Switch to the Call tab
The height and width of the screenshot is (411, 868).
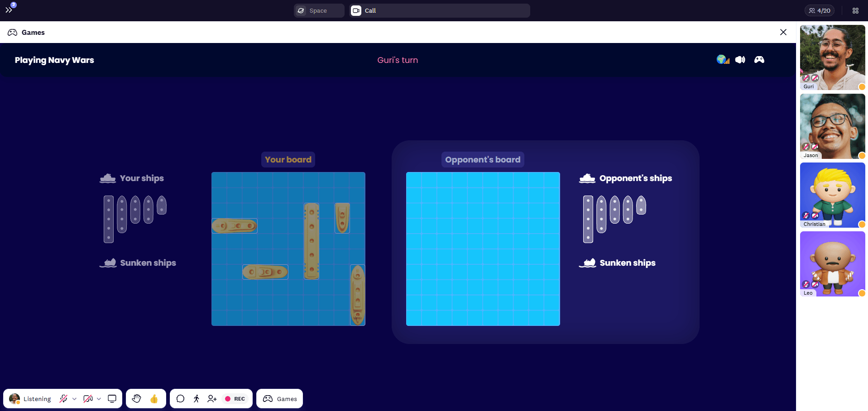pyautogui.click(x=439, y=10)
